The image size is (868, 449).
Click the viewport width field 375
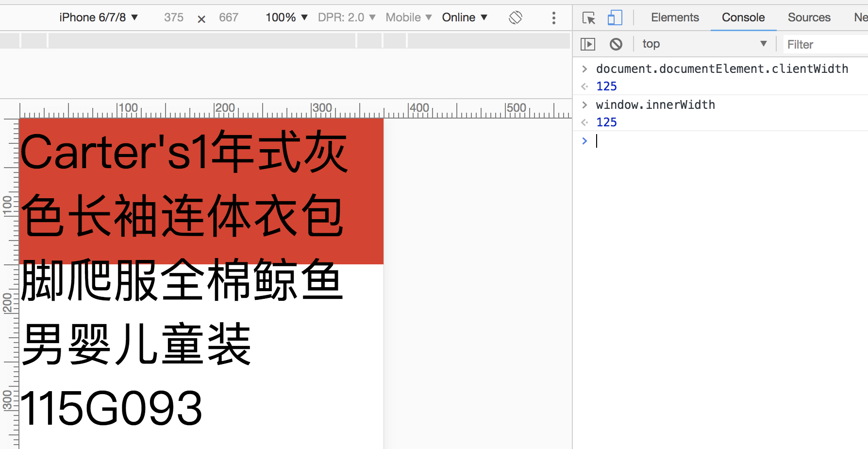click(x=174, y=17)
